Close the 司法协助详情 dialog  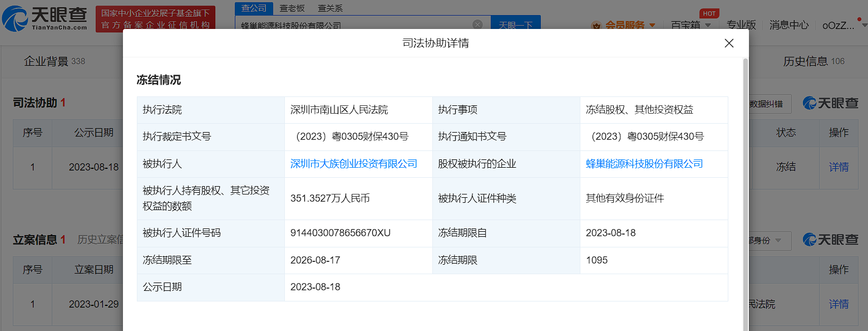click(729, 43)
